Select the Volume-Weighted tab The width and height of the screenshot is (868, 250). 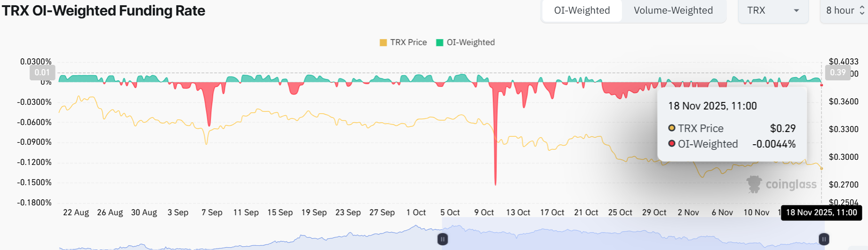coord(673,10)
